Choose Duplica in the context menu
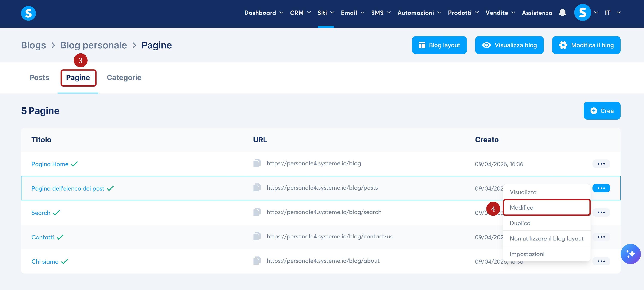 tap(547, 223)
